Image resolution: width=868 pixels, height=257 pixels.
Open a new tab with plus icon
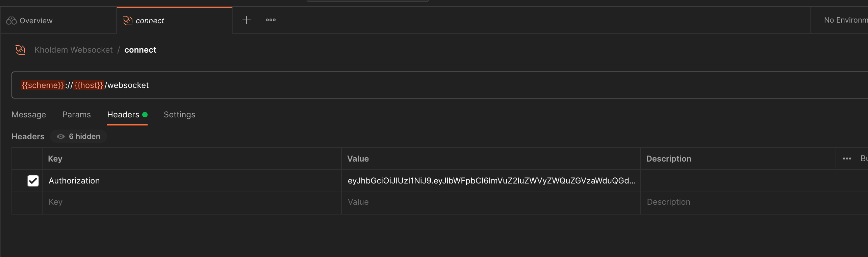[x=247, y=20]
